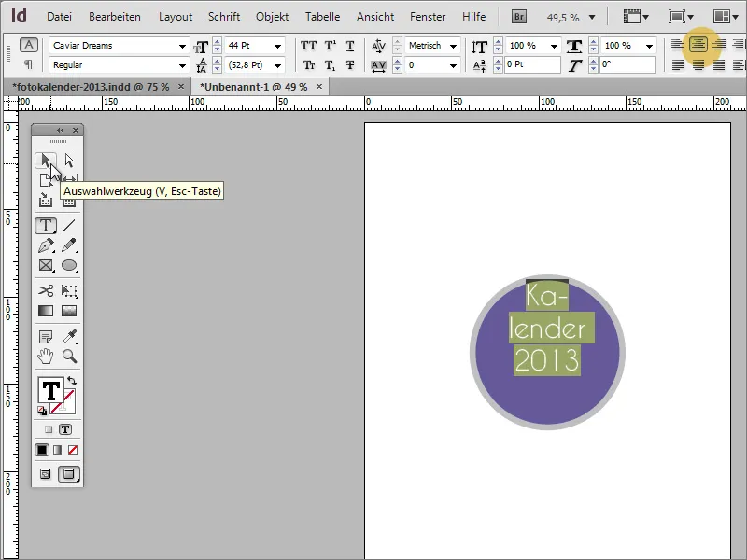Image resolution: width=747 pixels, height=560 pixels.
Task: Click the baseline shift 0 Pt field
Action: pos(532,64)
